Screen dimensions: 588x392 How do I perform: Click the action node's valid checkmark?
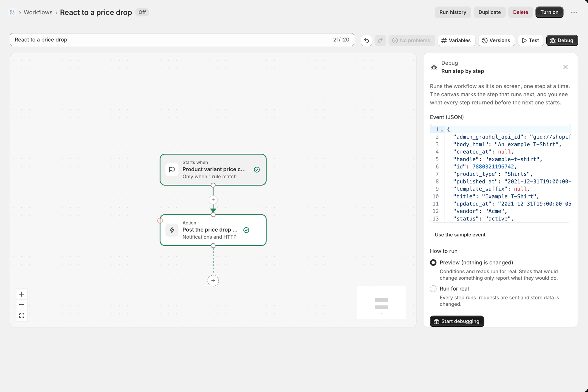click(246, 230)
